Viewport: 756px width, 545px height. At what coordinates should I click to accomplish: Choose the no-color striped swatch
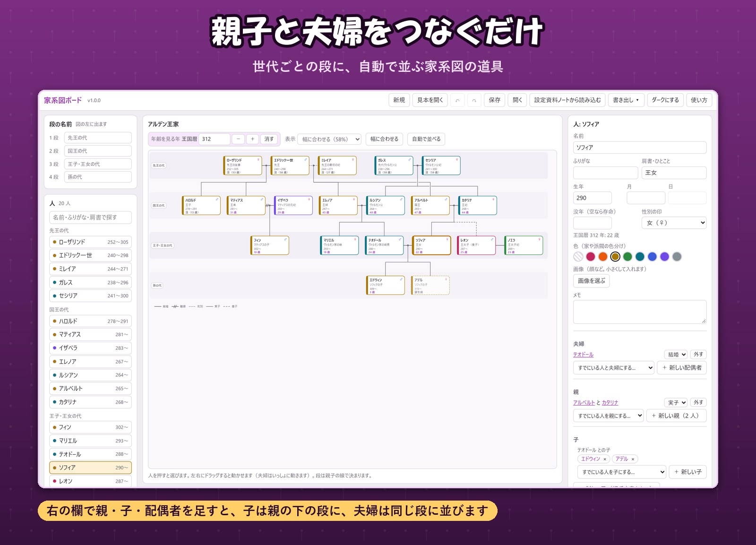[578, 257]
